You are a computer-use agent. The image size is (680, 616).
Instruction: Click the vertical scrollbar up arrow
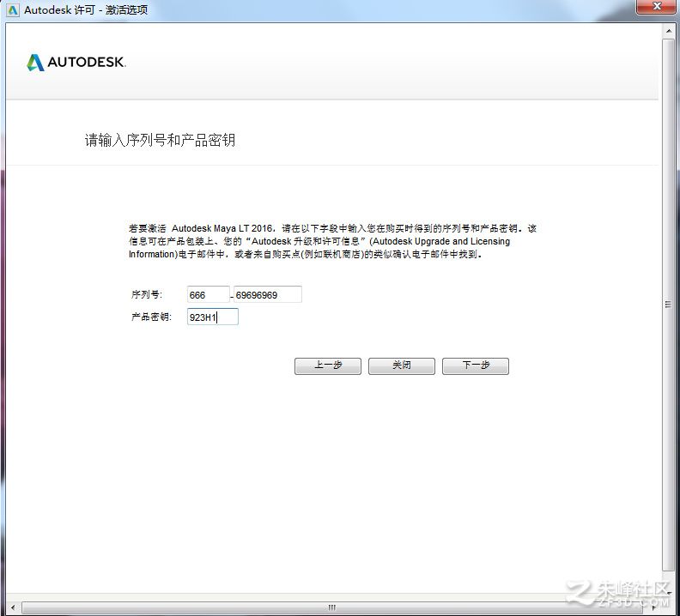[x=668, y=31]
